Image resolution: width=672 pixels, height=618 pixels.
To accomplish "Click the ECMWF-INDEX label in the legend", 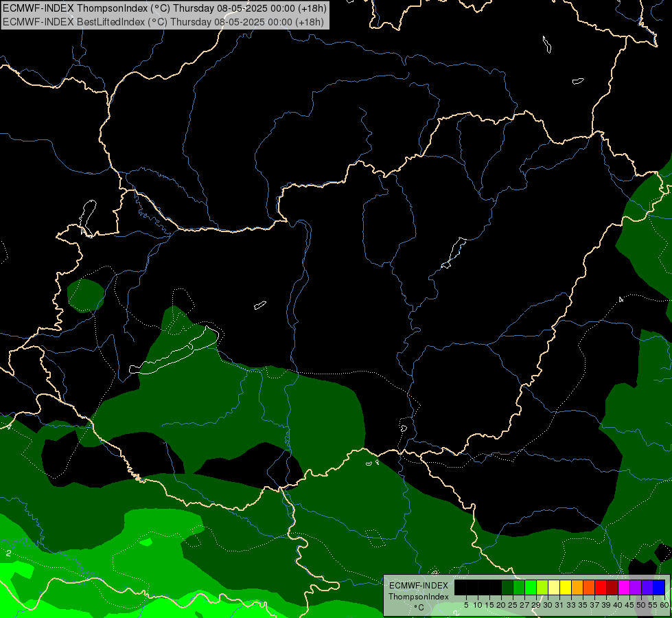I will (418, 586).
